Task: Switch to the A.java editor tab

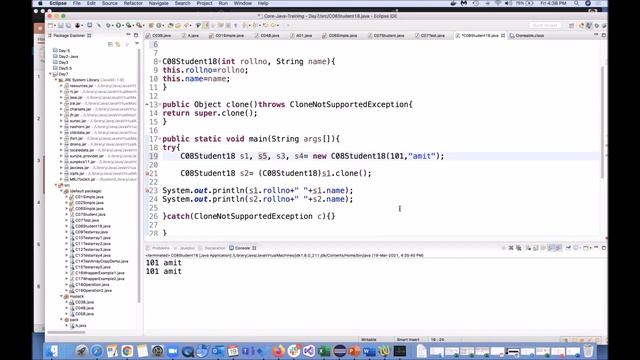Action: tap(191, 36)
